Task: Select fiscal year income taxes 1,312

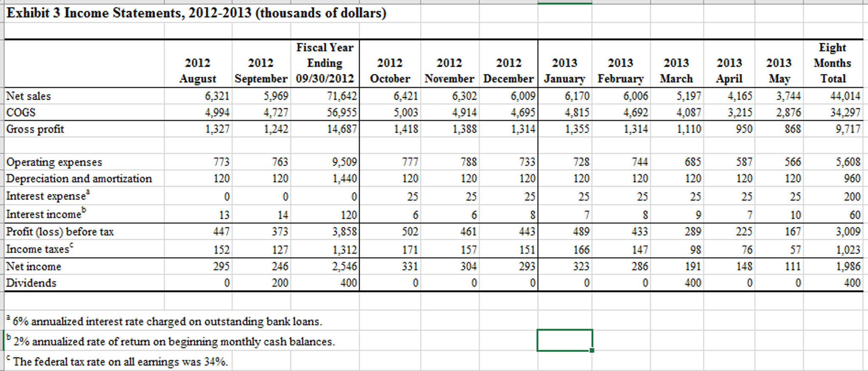Action: click(344, 250)
